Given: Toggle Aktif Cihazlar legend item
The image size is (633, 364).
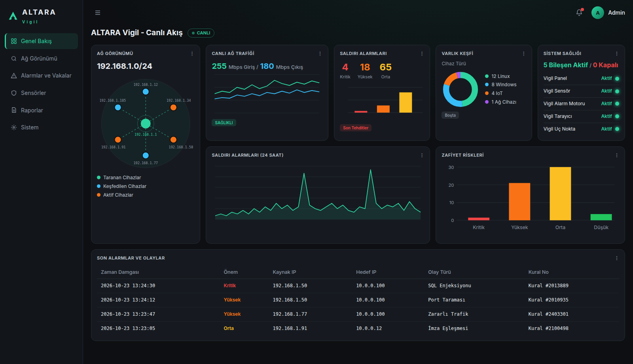Looking at the screenshot, I should click(x=115, y=195).
